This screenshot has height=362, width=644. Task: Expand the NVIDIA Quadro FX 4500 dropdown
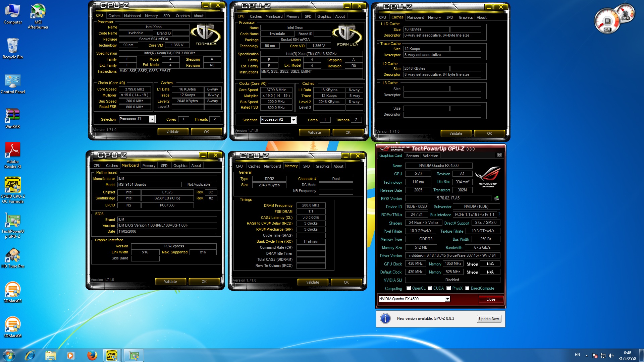[447, 299]
